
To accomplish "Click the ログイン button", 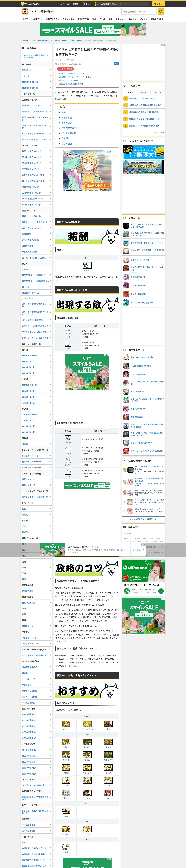I will coord(158,4).
